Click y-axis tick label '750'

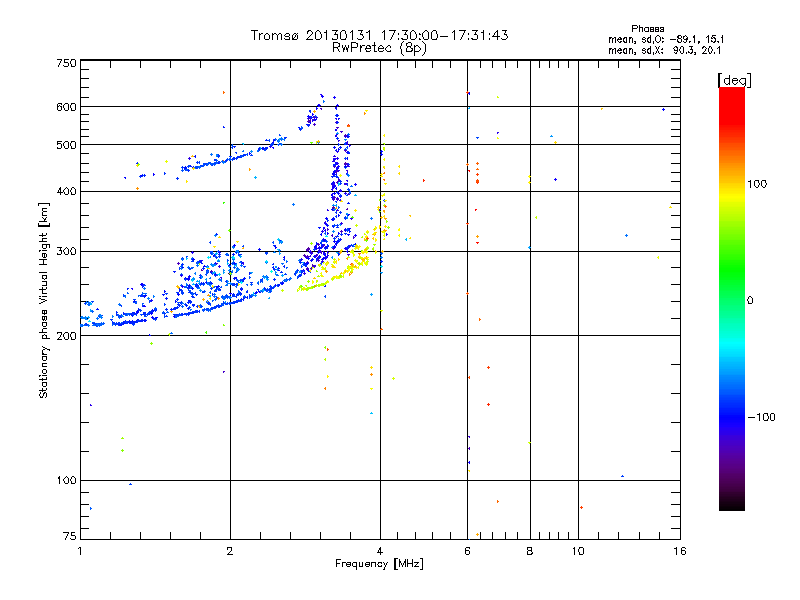[66, 63]
